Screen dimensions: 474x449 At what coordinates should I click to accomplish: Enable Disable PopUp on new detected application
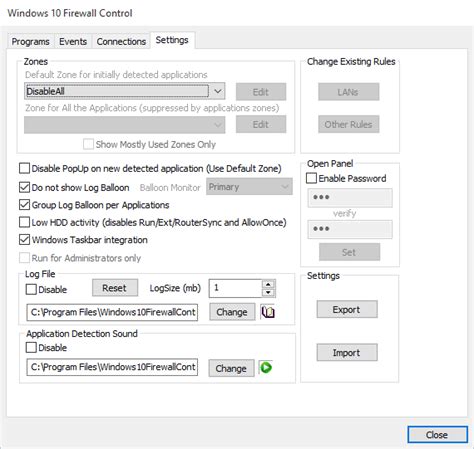tap(24, 168)
